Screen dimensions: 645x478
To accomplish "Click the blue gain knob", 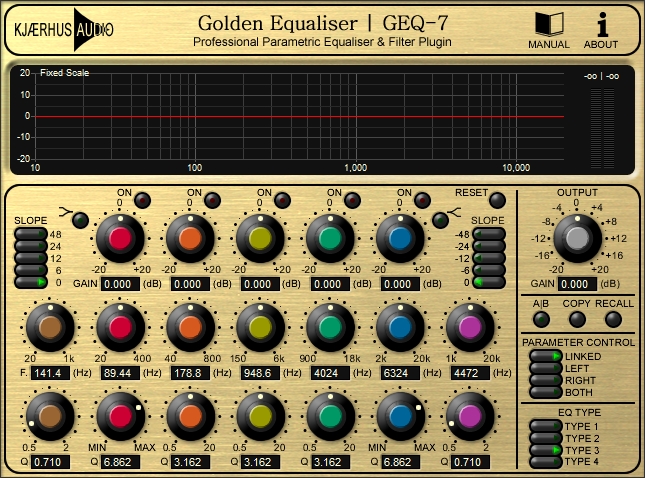I will tap(400, 238).
